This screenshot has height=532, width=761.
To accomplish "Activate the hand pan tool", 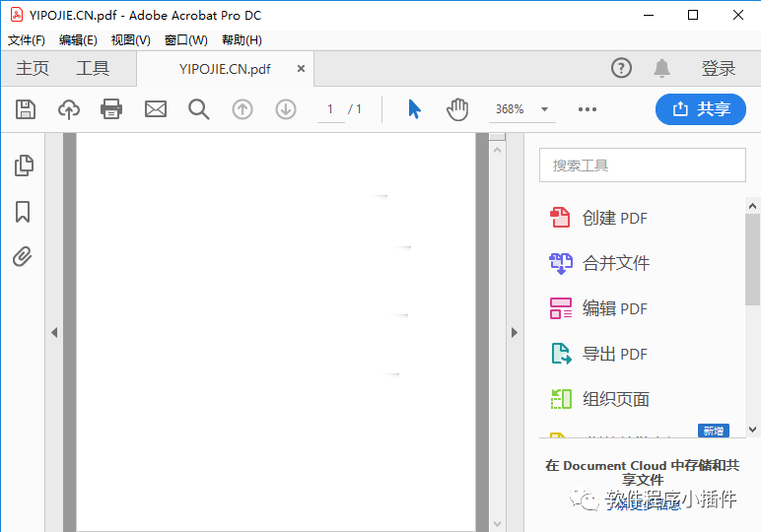I will click(456, 109).
